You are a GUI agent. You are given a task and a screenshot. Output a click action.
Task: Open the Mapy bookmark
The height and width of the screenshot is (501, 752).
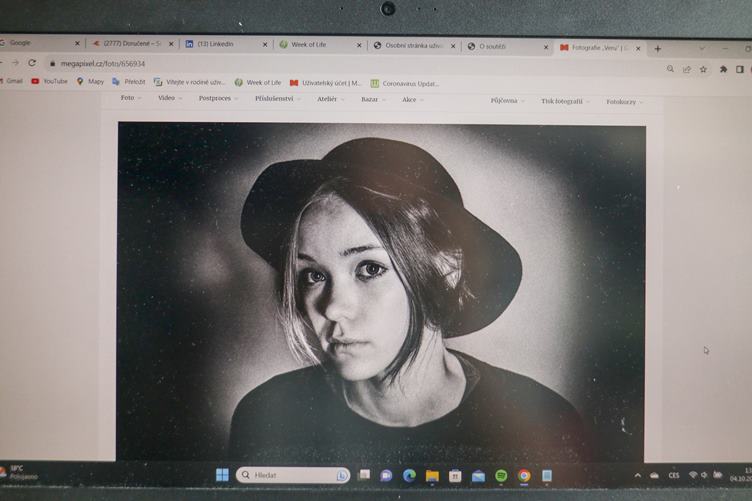pyautogui.click(x=90, y=82)
